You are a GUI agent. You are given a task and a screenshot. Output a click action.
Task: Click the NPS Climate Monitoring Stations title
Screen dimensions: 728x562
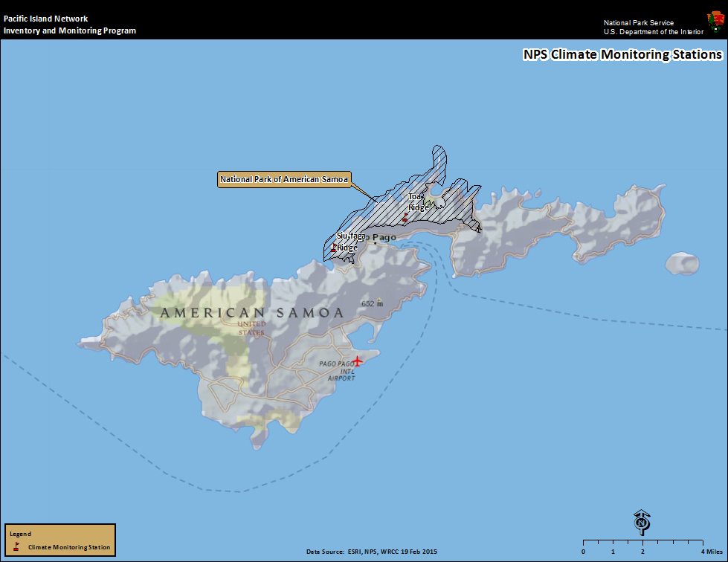(x=622, y=55)
